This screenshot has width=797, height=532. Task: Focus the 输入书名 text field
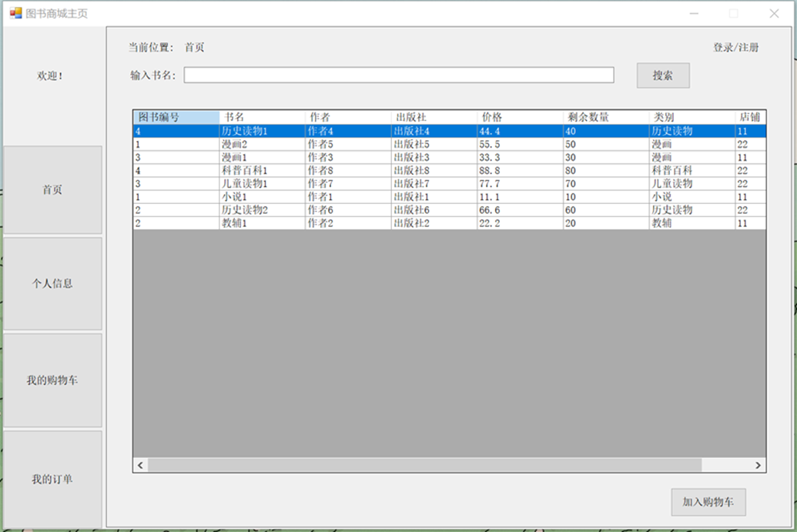click(x=399, y=75)
